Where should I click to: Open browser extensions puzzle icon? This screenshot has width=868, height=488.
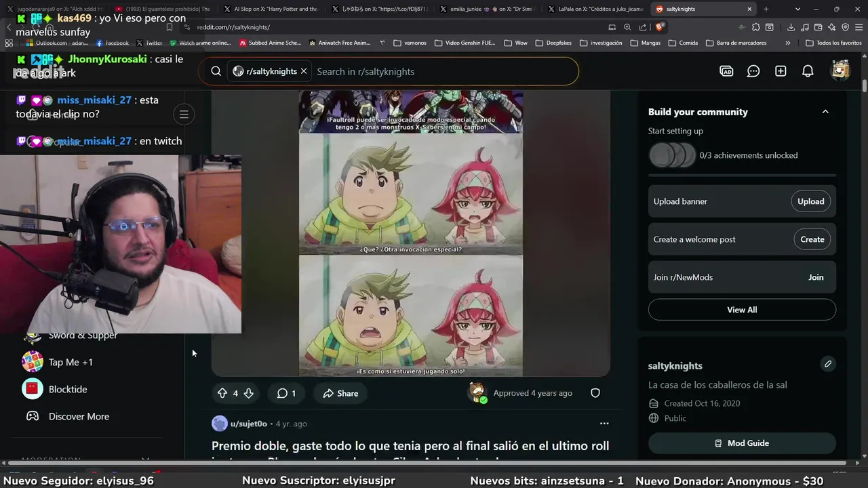(755, 27)
